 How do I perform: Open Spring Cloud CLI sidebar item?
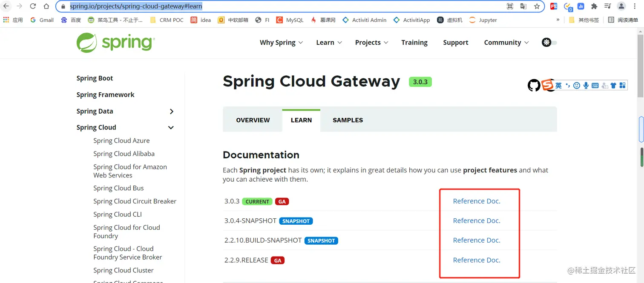[118, 214]
